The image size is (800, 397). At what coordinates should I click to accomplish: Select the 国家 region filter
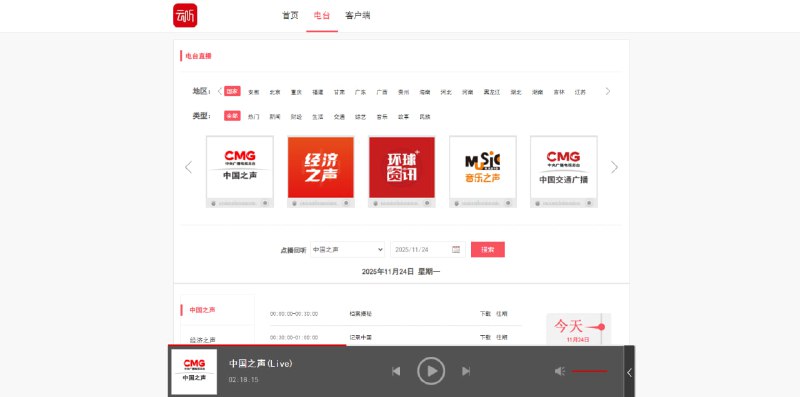(232, 91)
